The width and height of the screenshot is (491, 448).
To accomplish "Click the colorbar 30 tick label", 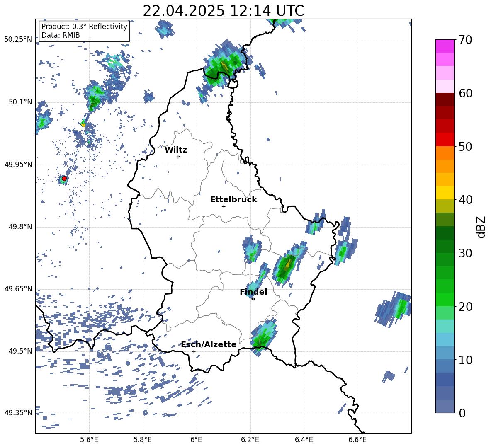I will pos(465,253).
